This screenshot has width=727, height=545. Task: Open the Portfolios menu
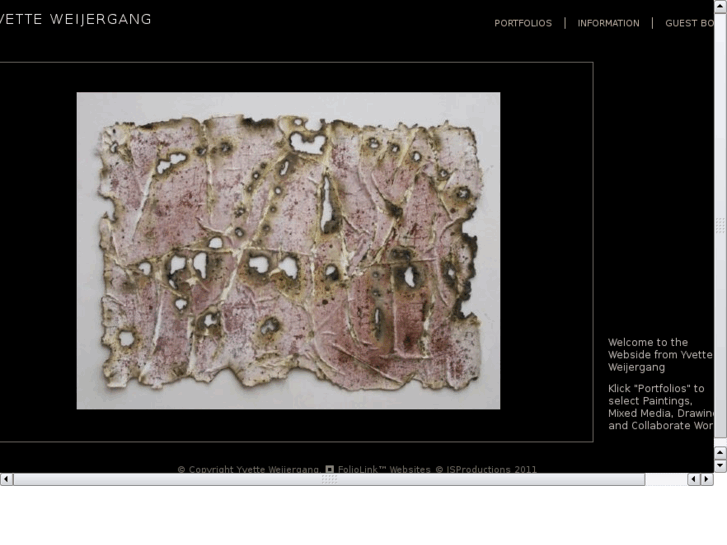point(523,23)
